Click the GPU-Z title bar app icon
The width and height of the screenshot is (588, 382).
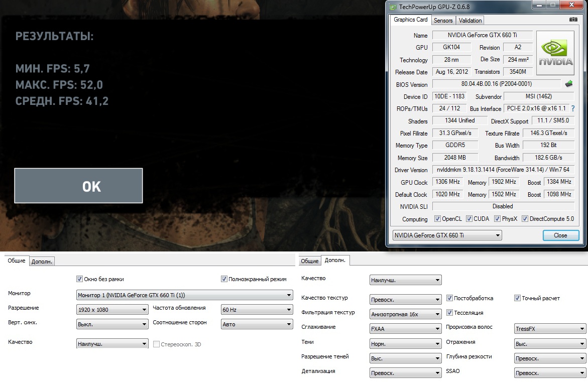[393, 7]
